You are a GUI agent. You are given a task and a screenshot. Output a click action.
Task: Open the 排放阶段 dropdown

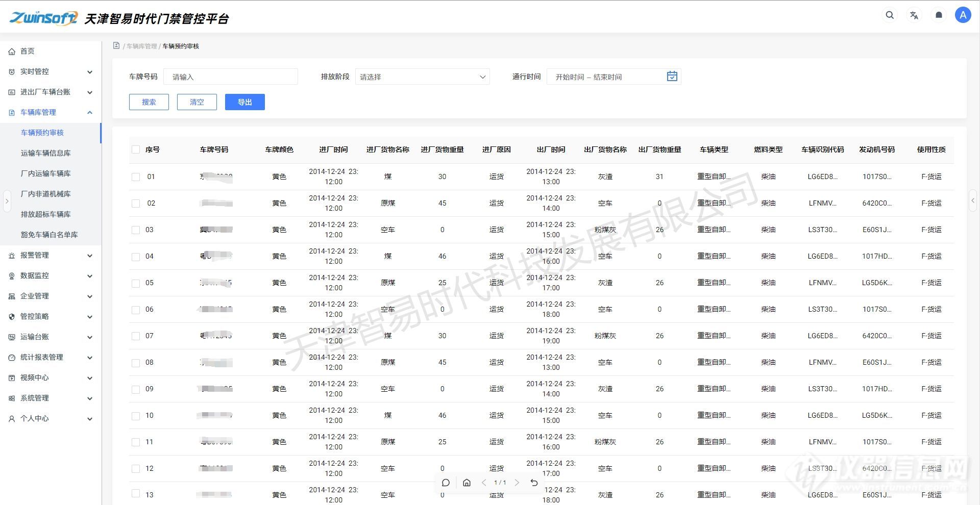click(x=423, y=77)
